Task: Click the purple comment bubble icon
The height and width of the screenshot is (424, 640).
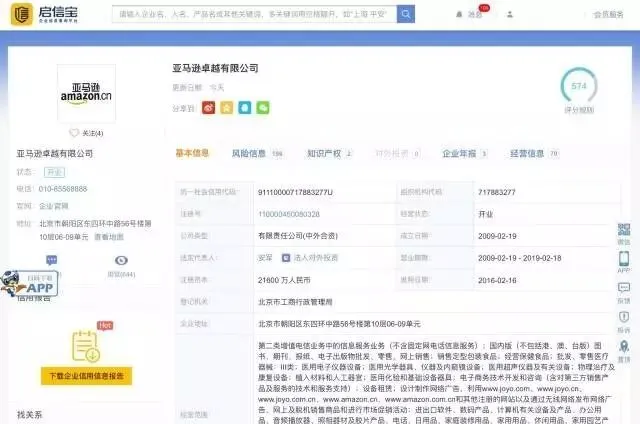Action: click(x=52, y=260)
